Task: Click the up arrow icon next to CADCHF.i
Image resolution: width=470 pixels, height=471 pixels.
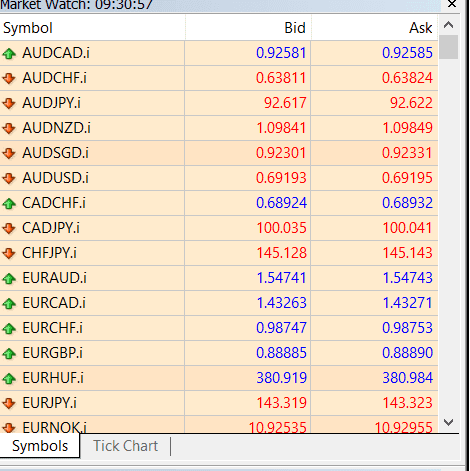Action: point(9,203)
